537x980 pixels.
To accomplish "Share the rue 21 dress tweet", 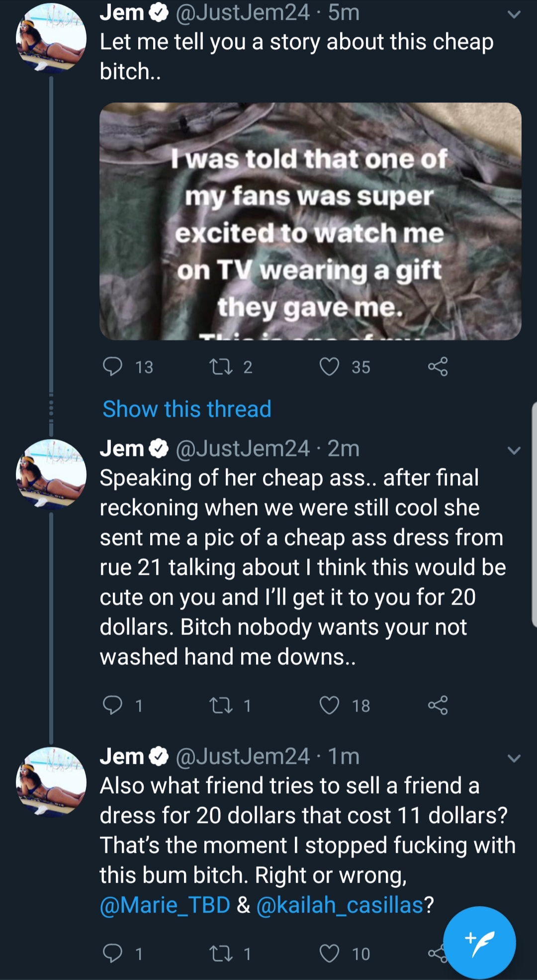I will click(x=438, y=705).
